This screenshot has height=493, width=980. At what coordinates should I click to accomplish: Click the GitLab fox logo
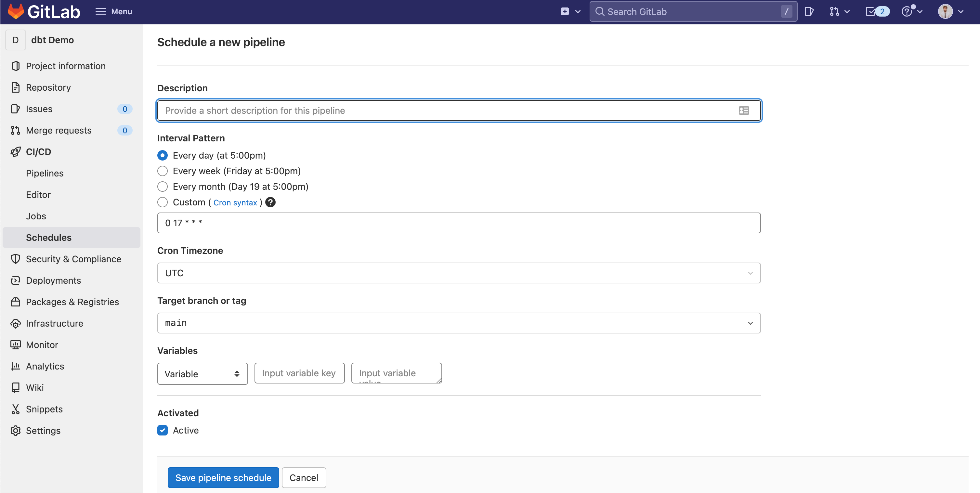[16, 11]
